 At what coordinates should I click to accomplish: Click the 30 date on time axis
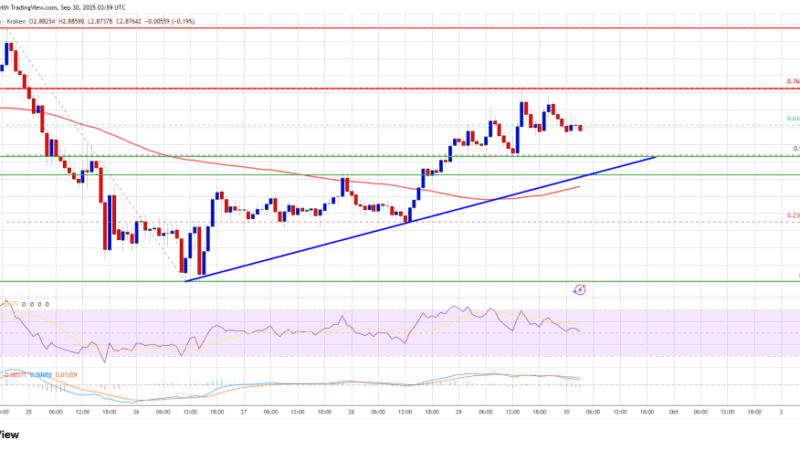[566, 412]
